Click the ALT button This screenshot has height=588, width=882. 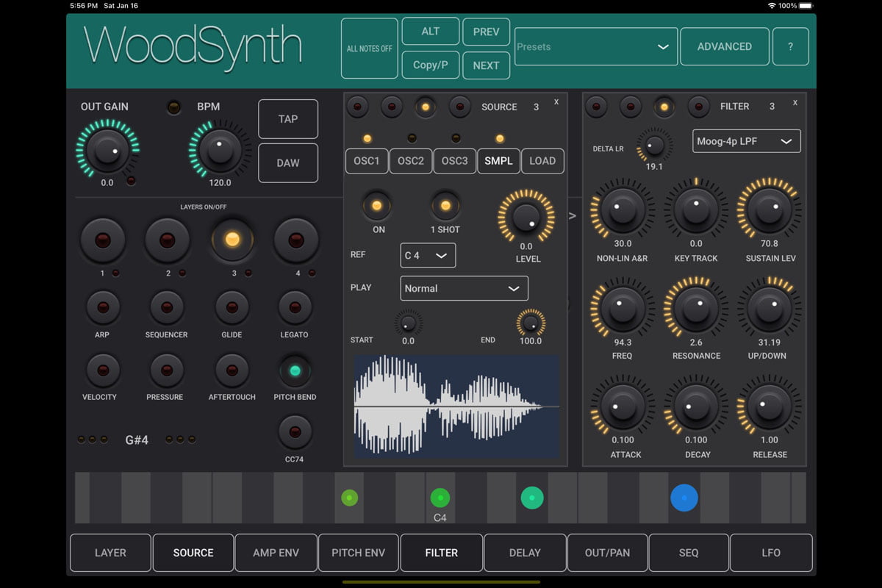431,31
